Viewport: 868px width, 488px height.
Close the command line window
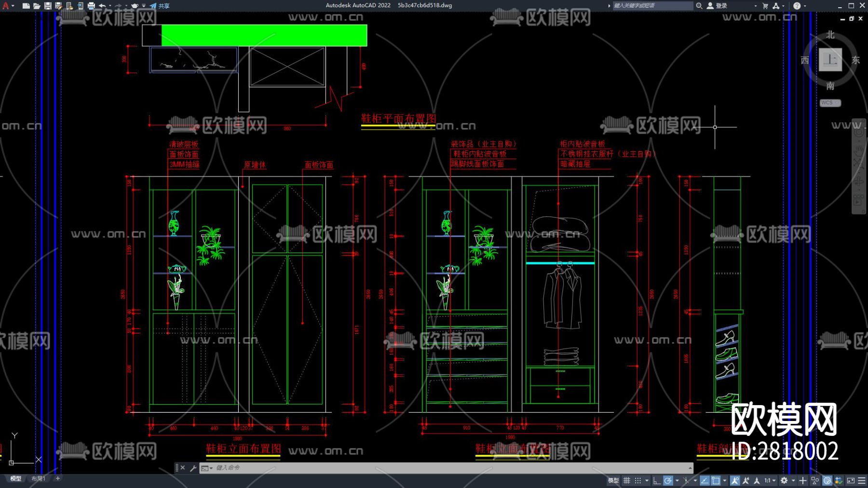coord(183,468)
